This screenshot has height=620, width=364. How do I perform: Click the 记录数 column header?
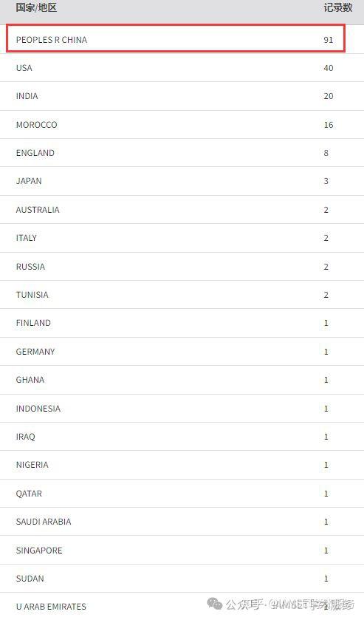click(x=338, y=8)
